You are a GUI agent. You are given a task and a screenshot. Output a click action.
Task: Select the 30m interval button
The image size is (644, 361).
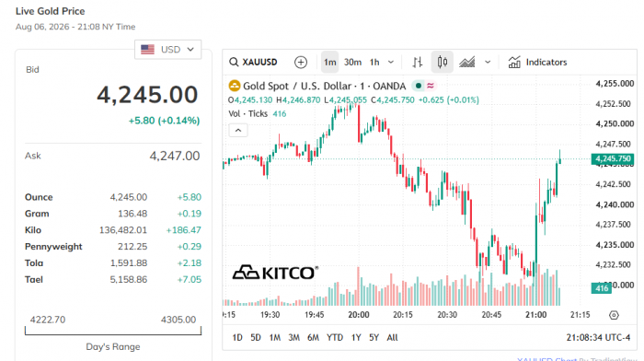click(352, 62)
